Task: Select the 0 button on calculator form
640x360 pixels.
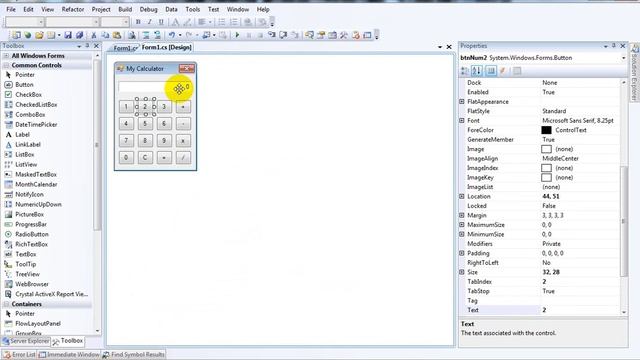Action: (x=126, y=158)
